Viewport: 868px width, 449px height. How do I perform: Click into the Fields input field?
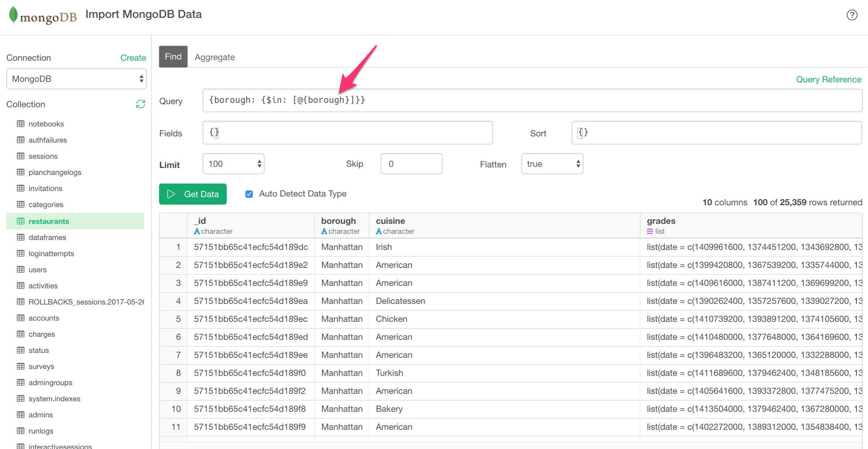347,133
